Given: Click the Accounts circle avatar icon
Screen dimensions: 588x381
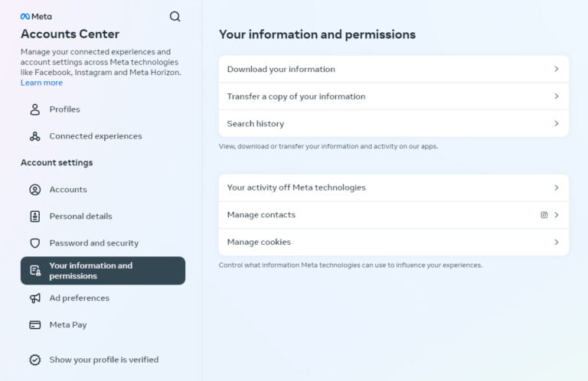Looking at the screenshot, I should pos(35,190).
